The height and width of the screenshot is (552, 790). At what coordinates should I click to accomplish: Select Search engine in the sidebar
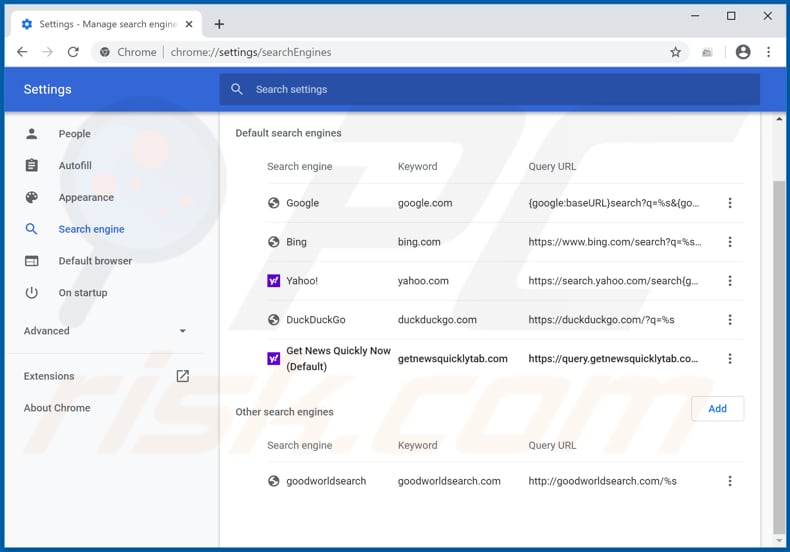pyautogui.click(x=91, y=229)
